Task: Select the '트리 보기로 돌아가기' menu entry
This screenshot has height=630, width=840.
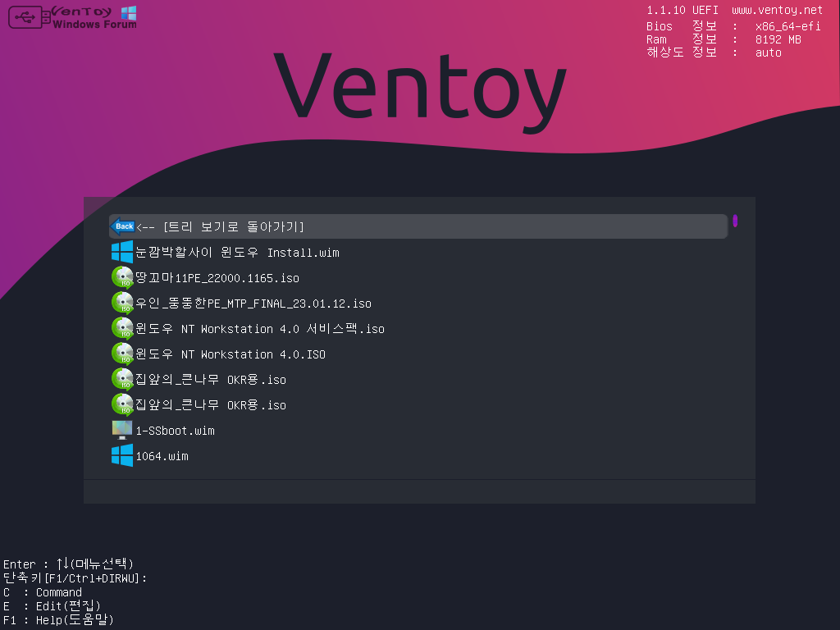Action: pos(418,226)
